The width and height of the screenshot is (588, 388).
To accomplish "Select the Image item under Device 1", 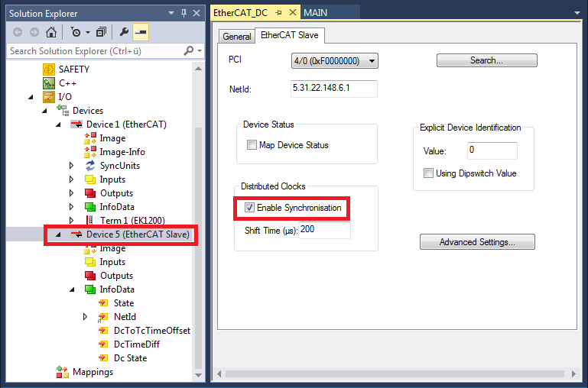I will (112, 138).
